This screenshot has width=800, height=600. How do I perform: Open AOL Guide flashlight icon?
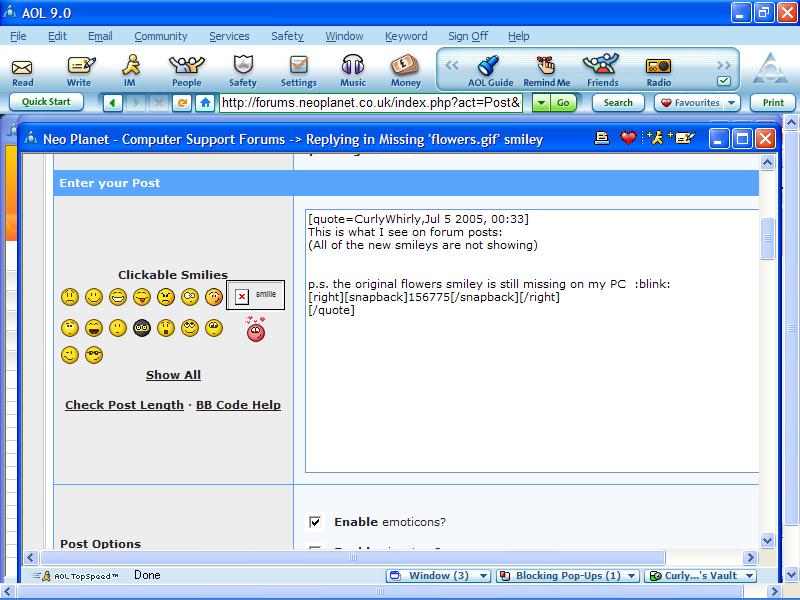pyautogui.click(x=490, y=71)
